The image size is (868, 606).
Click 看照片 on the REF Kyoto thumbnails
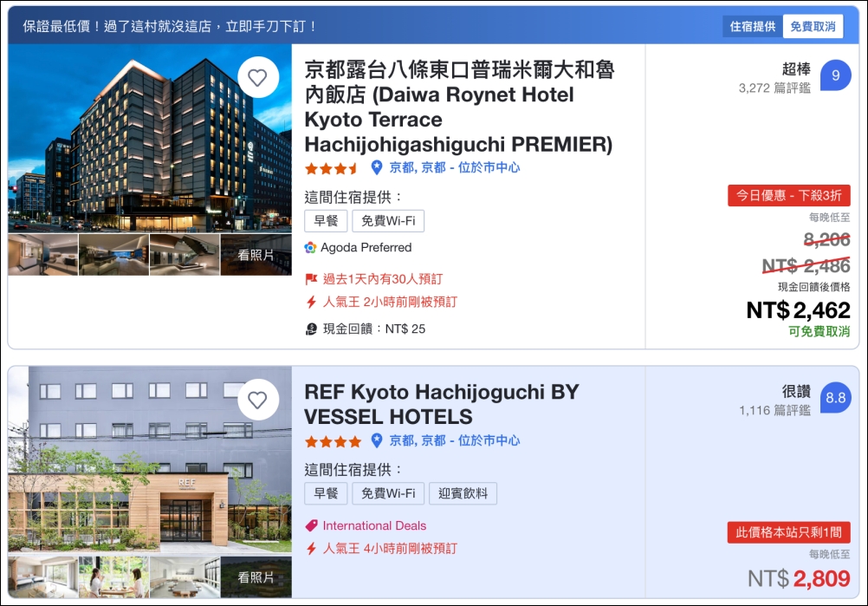[256, 577]
